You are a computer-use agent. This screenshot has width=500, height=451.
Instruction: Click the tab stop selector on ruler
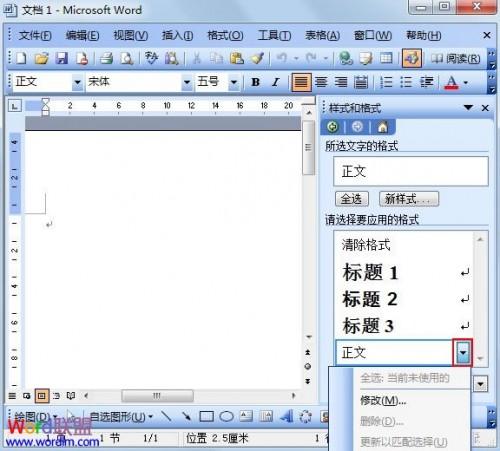[x=14, y=106]
